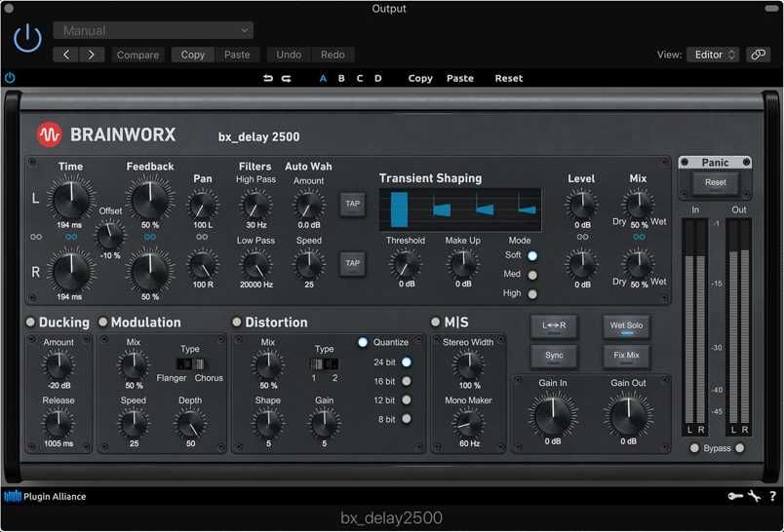
Task: Select 8 bit quantize option
Action: (x=407, y=419)
